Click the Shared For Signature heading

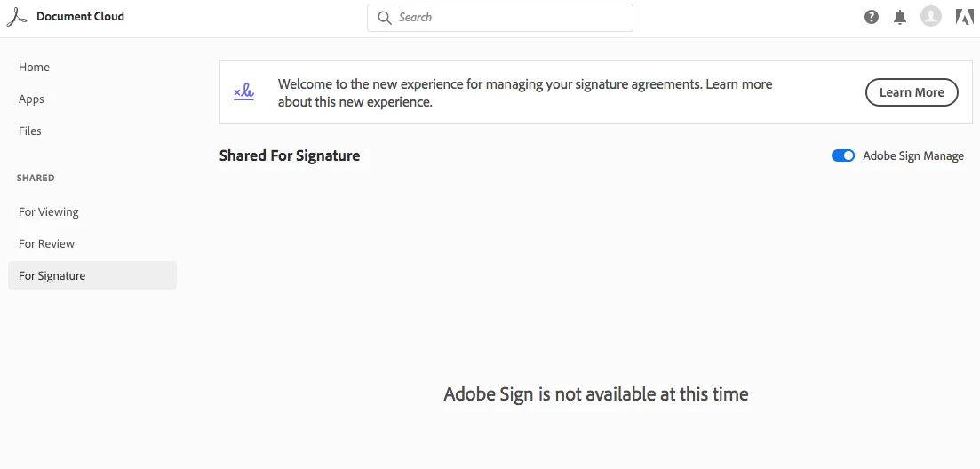tap(290, 155)
